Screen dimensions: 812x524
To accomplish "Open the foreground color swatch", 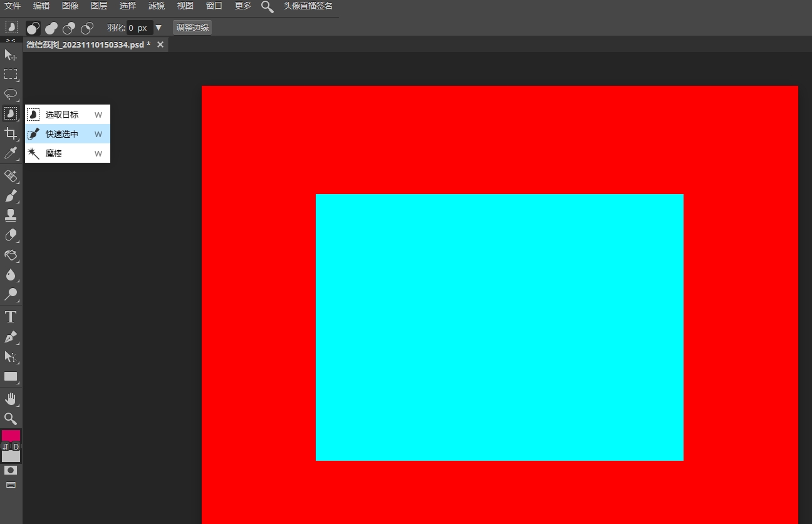I will click(11, 436).
